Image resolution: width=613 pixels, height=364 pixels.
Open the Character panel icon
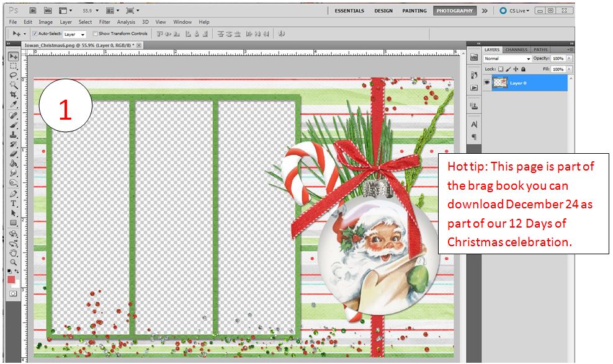[474, 124]
